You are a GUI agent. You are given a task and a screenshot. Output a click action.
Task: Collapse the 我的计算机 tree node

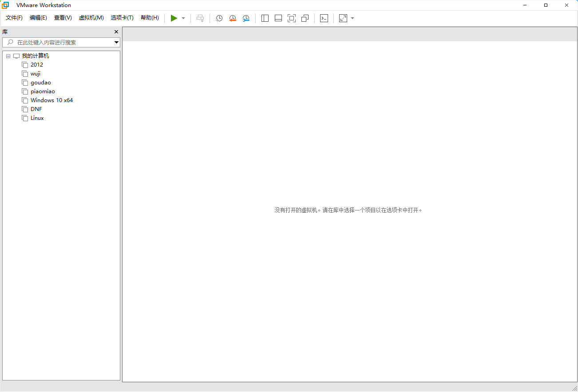[x=8, y=56]
